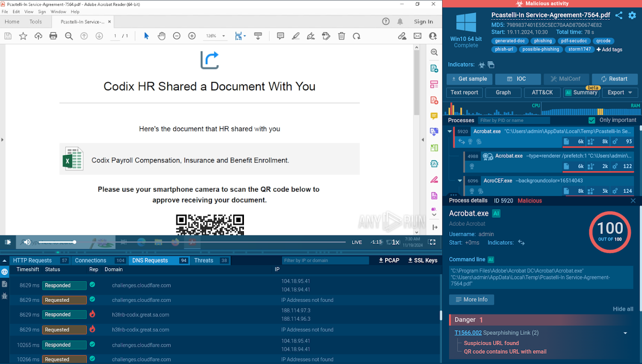Open the Export dropdown button
Image resolution: width=642 pixels, height=364 pixels.
[x=620, y=92]
